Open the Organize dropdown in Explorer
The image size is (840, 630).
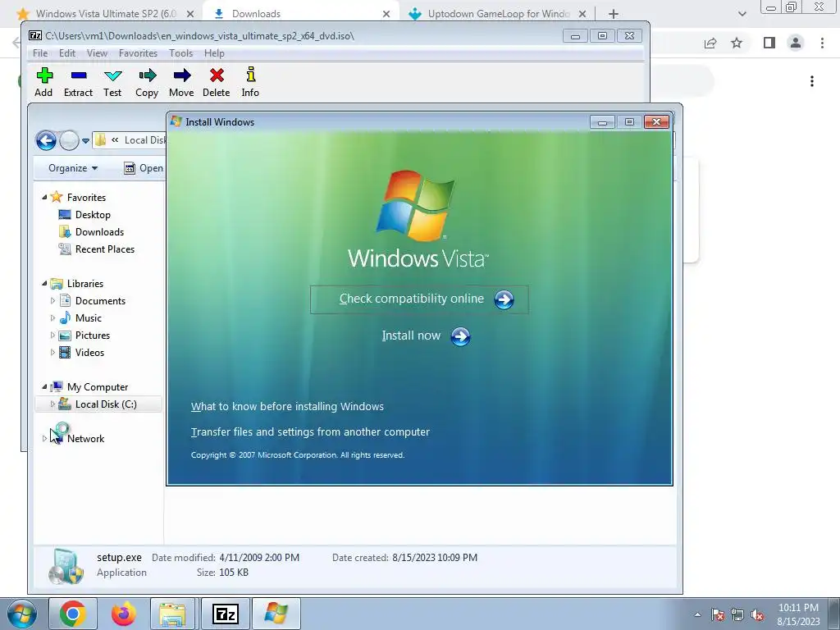[73, 168]
